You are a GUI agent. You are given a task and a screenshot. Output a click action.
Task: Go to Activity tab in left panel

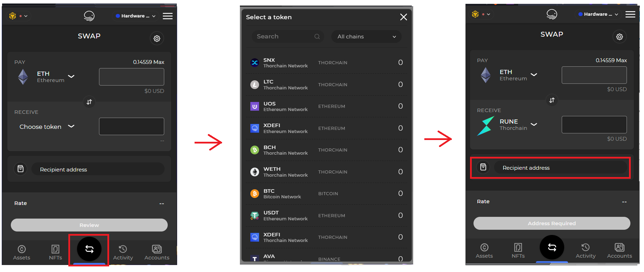pyautogui.click(x=123, y=252)
